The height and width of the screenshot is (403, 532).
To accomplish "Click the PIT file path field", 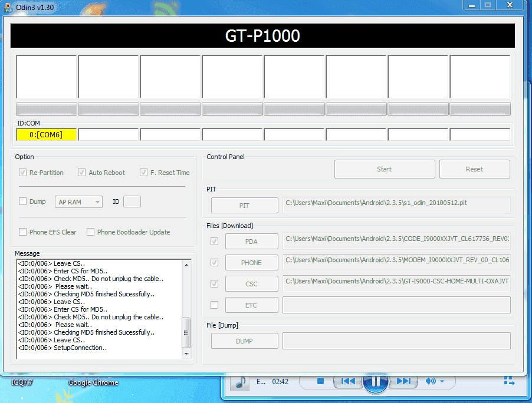I will [x=396, y=206].
